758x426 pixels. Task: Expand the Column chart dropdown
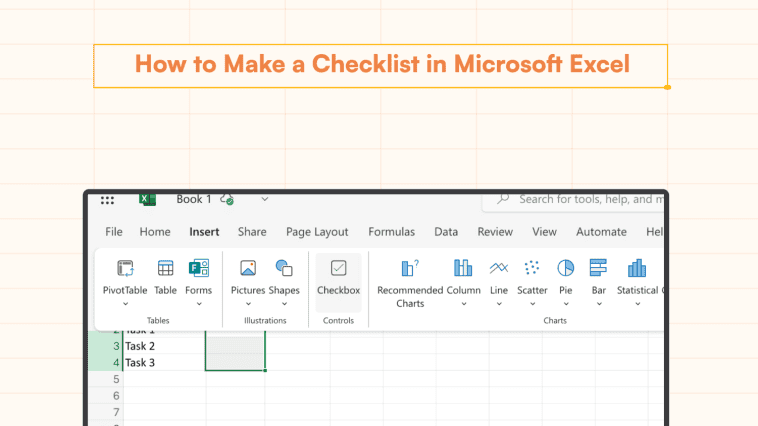tap(463, 303)
